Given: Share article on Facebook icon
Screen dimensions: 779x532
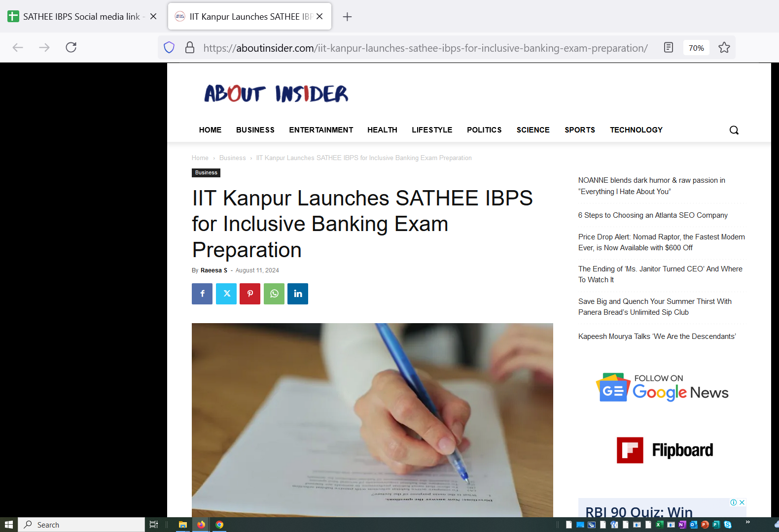Looking at the screenshot, I should (x=202, y=294).
